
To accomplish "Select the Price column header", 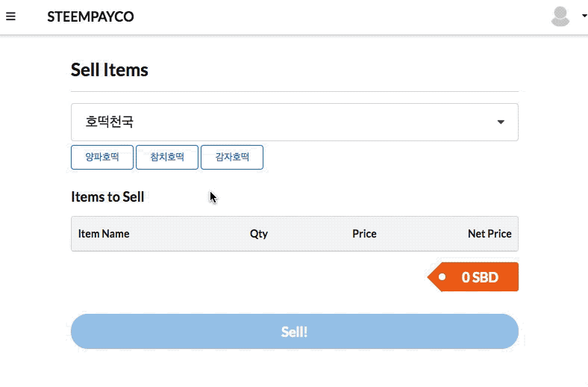I will pos(364,234).
